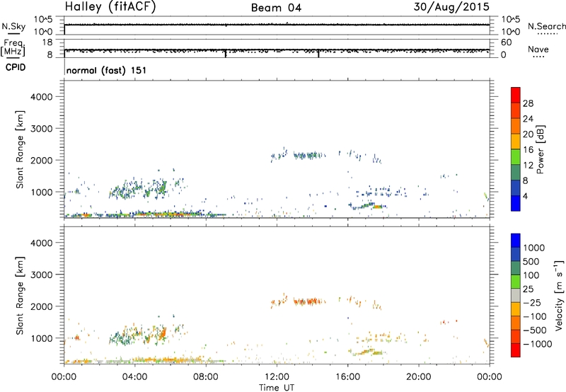Click the yellow 16-20 dB Power colorbar segment

pos(516,141)
